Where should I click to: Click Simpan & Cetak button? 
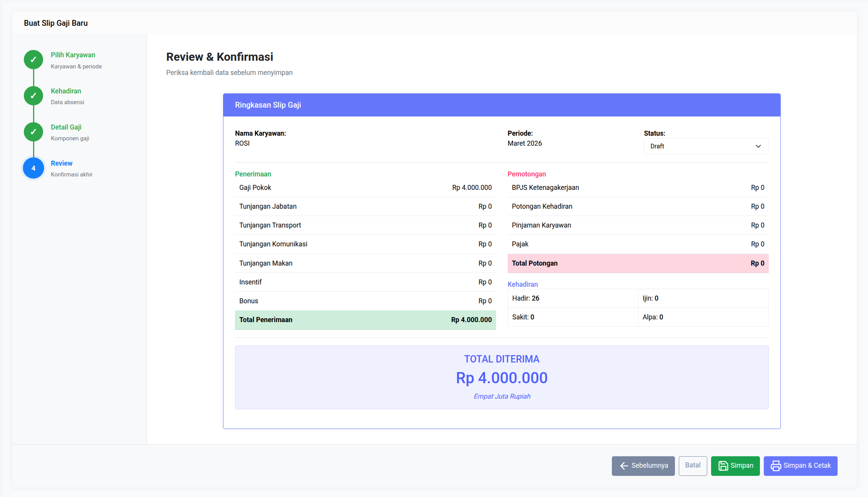[800, 466]
